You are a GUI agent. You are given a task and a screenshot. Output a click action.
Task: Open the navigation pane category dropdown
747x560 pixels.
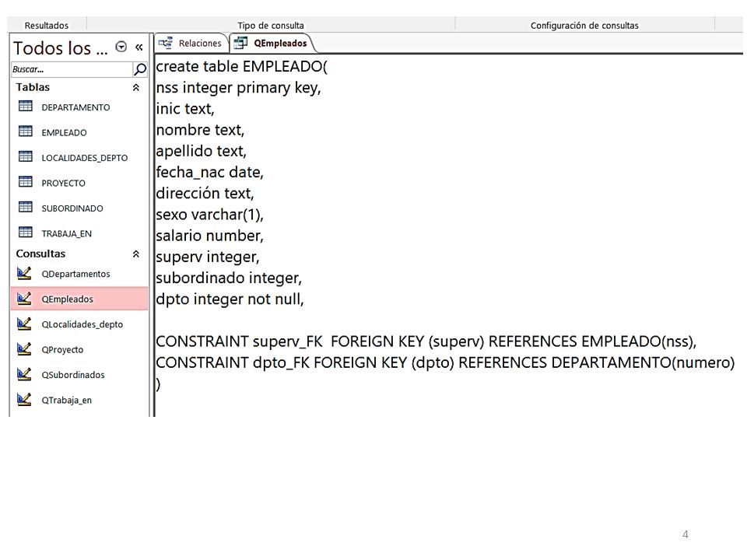[121, 47]
